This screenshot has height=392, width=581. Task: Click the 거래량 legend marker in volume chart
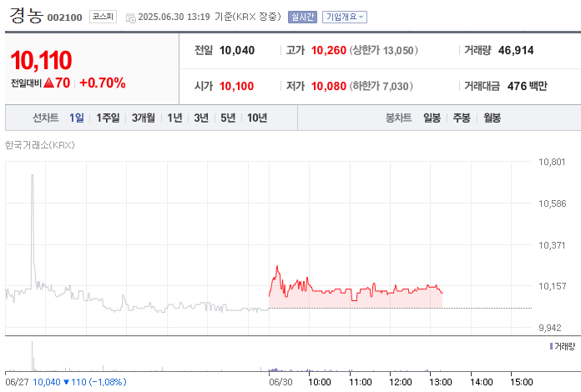coord(551,346)
